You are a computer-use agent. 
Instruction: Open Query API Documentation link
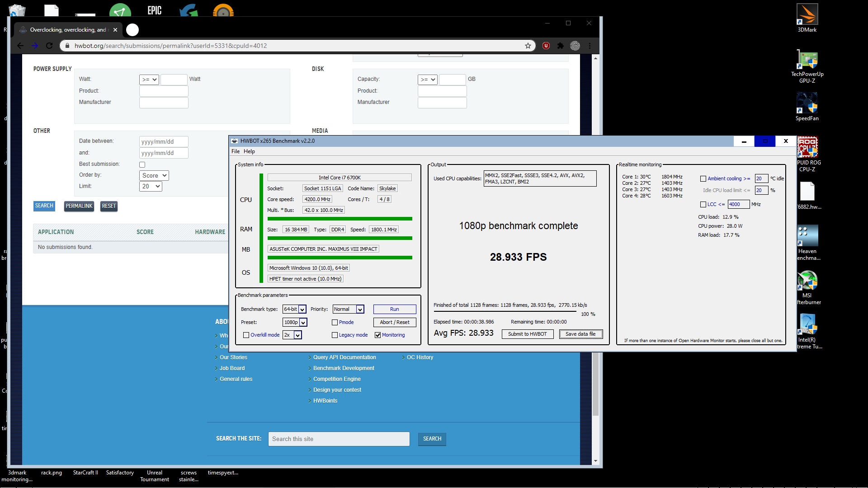(344, 357)
